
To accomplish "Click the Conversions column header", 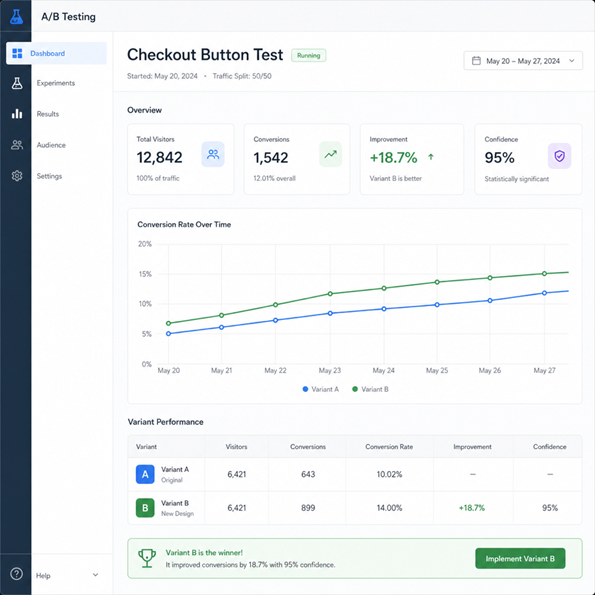I will 308,447.
